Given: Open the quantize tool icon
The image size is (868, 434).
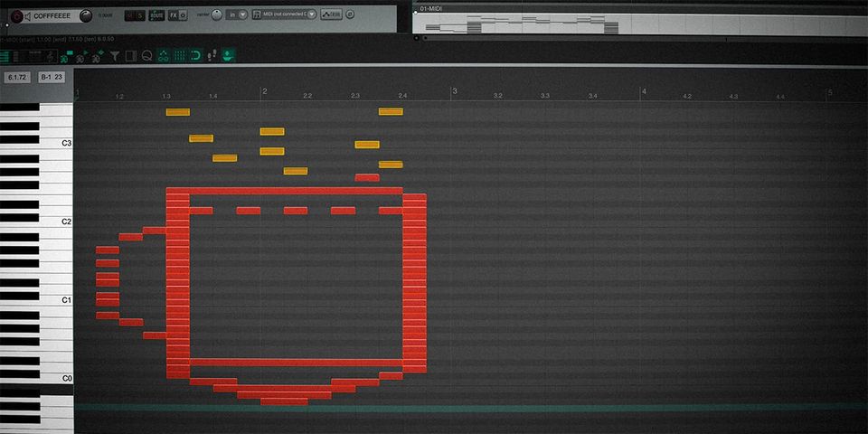Looking at the screenshot, I should point(146,56).
